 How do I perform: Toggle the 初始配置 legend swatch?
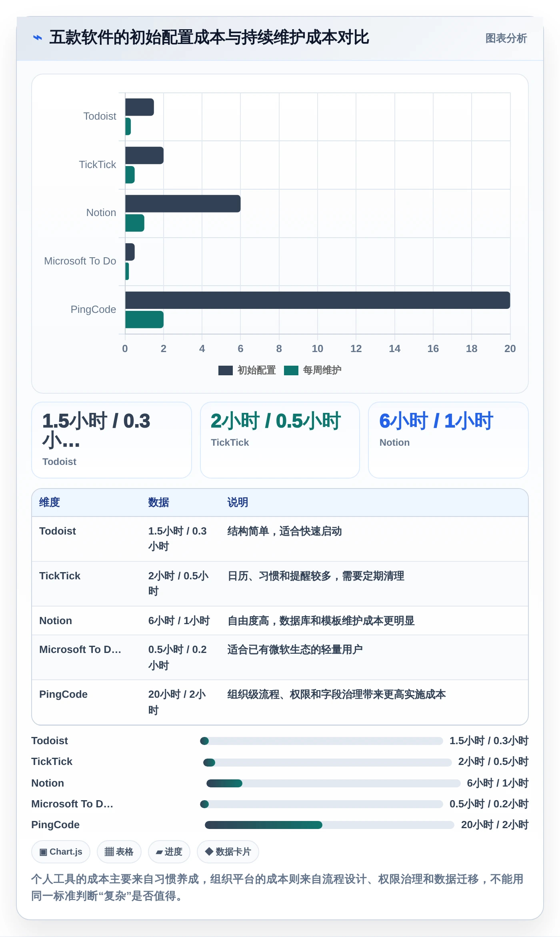point(226,370)
